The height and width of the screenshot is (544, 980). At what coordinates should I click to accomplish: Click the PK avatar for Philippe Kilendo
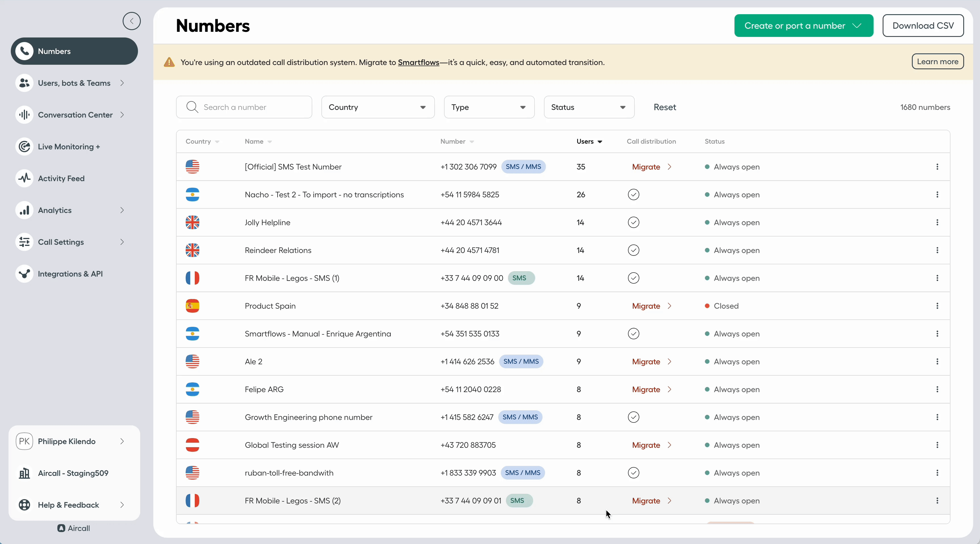[24, 441]
